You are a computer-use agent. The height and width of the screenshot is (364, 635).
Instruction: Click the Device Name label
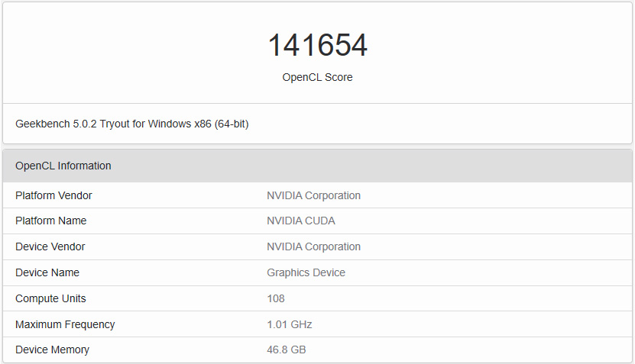tap(47, 272)
